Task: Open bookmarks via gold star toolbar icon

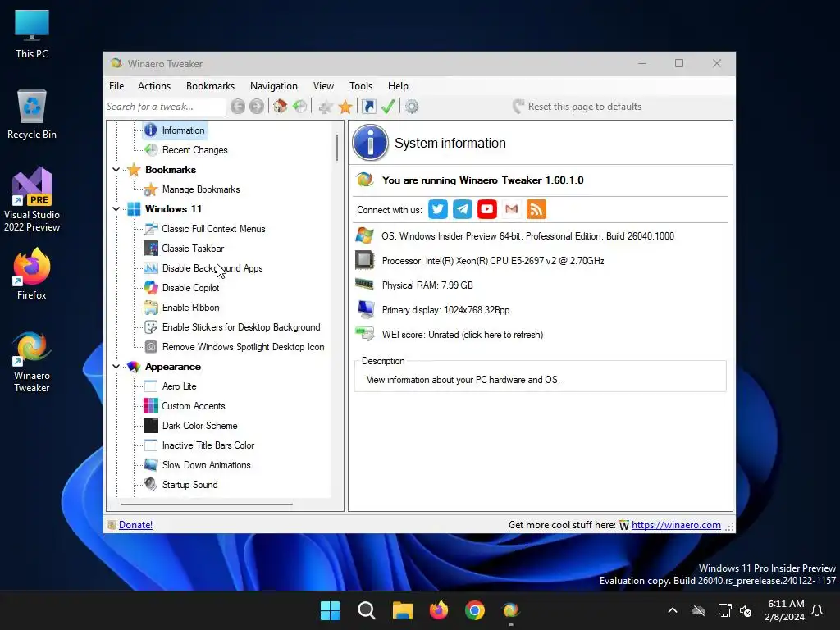Action: click(x=345, y=107)
